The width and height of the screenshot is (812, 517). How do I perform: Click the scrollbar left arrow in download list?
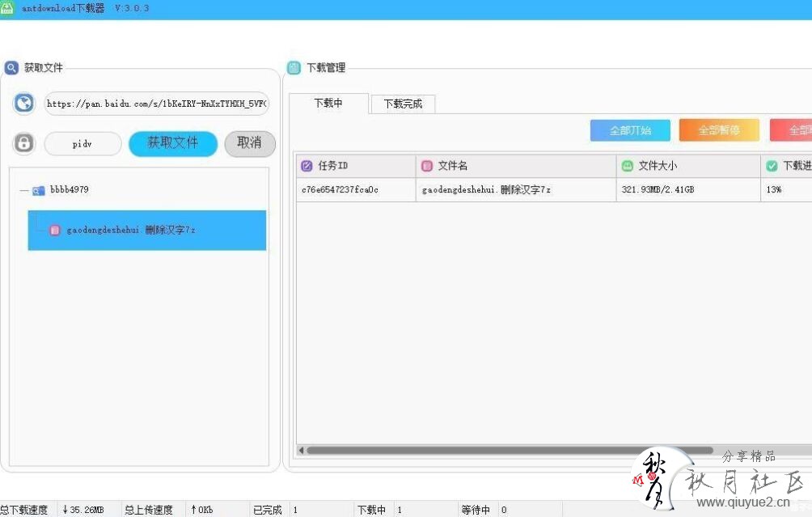[301, 450]
